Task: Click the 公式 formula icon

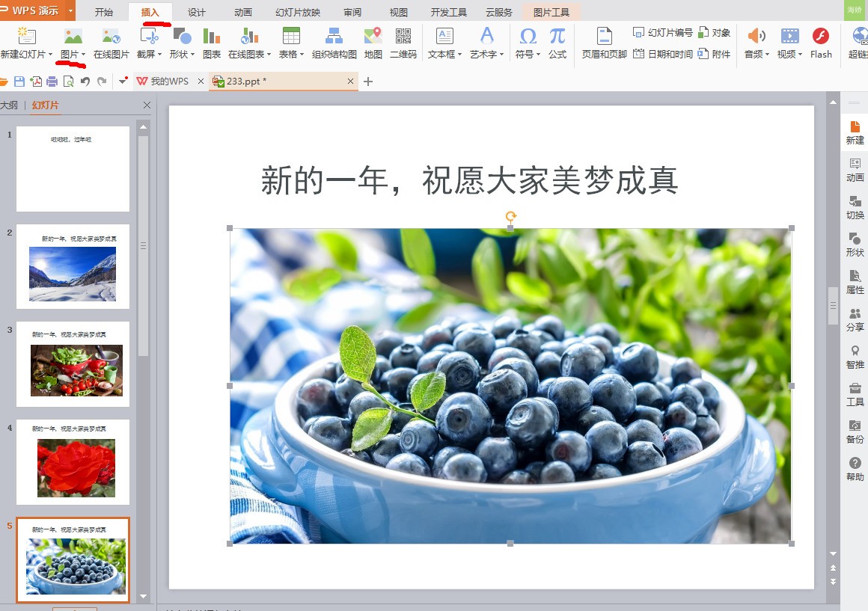Action: pyautogui.click(x=557, y=43)
